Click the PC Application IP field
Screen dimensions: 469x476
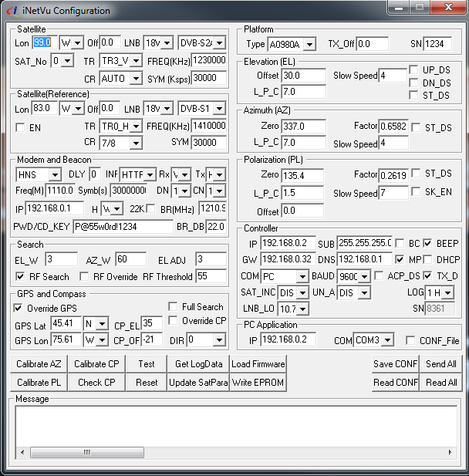tap(288, 339)
